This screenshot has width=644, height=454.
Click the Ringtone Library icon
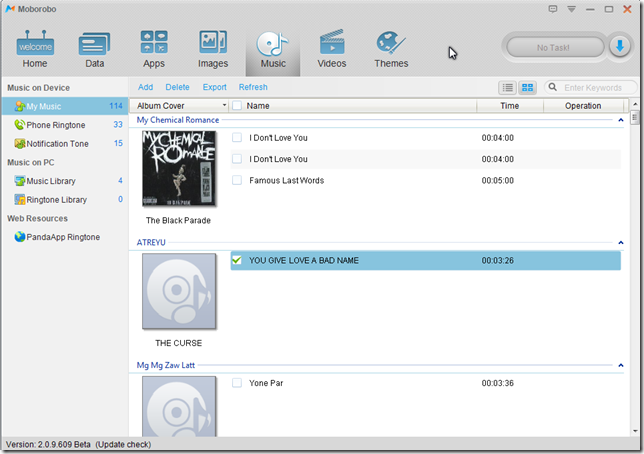click(19, 200)
